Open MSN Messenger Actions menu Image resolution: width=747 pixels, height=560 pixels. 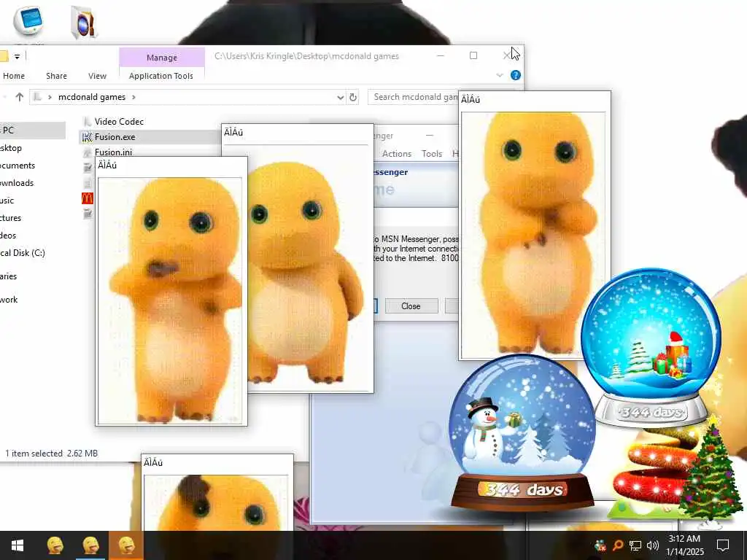tap(396, 154)
